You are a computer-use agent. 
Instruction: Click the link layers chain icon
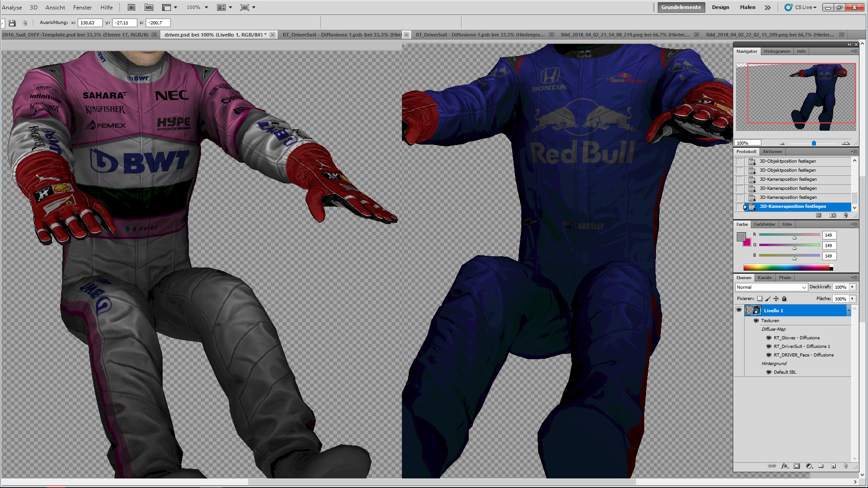pyautogui.click(x=772, y=466)
